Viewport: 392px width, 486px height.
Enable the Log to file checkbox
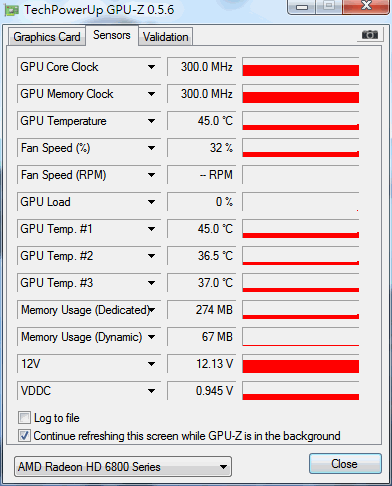click(24, 418)
